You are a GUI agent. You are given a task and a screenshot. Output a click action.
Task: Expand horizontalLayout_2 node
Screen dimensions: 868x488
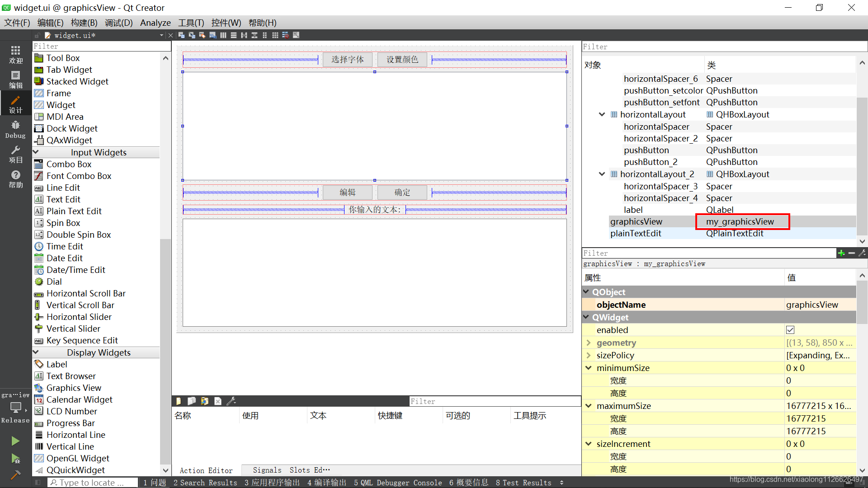pyautogui.click(x=602, y=174)
